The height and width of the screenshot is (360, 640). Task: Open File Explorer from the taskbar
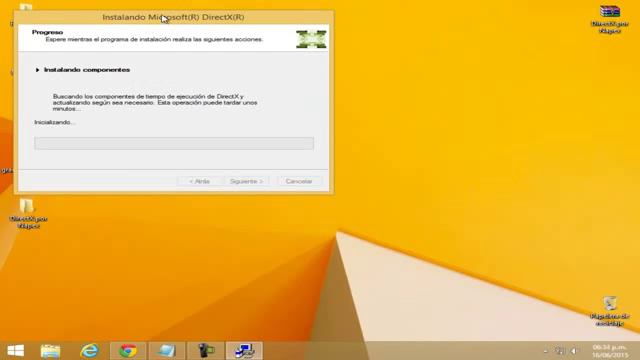[51, 351]
